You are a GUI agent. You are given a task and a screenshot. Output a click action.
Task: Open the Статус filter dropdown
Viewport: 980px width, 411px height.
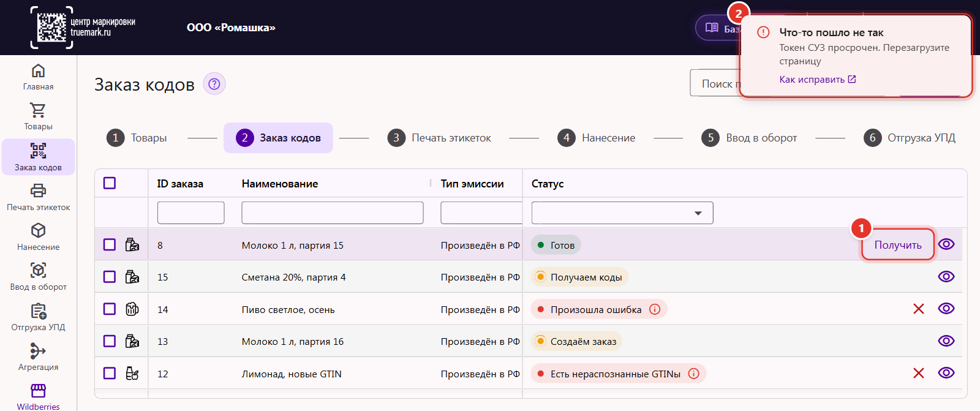click(622, 213)
